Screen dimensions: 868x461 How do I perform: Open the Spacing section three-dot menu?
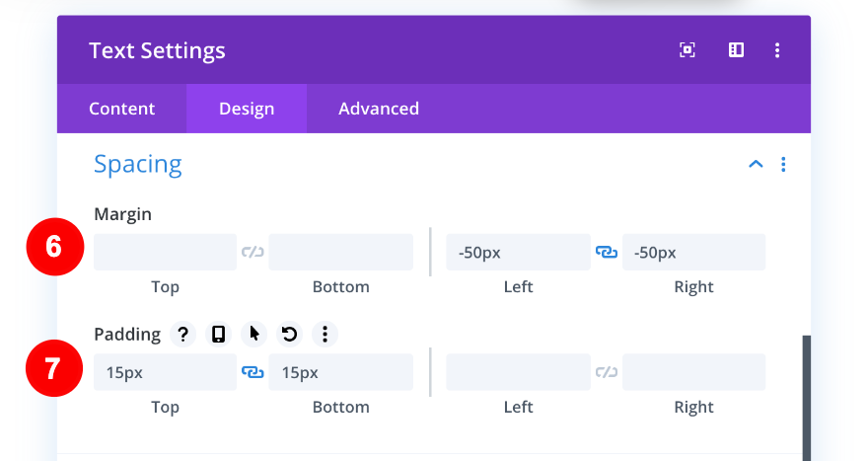click(783, 164)
